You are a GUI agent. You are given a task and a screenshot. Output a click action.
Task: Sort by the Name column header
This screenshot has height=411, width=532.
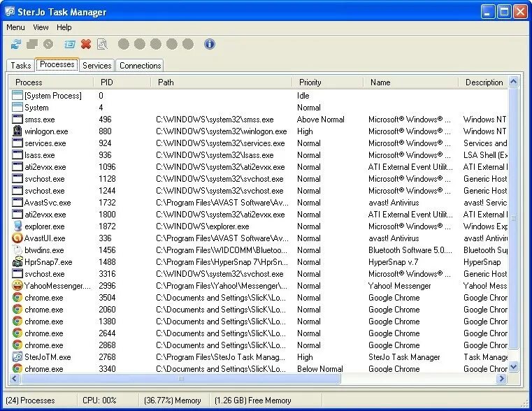pyautogui.click(x=411, y=82)
